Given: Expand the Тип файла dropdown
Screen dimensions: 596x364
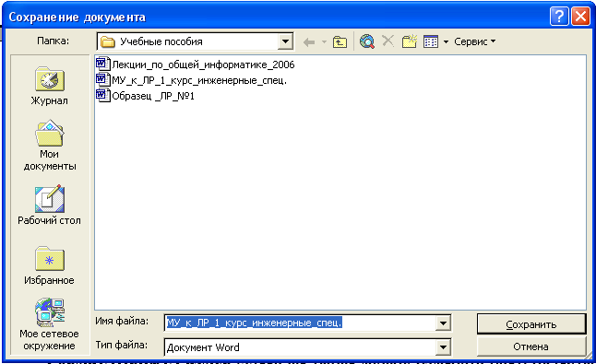Looking at the screenshot, I should click(x=443, y=346).
